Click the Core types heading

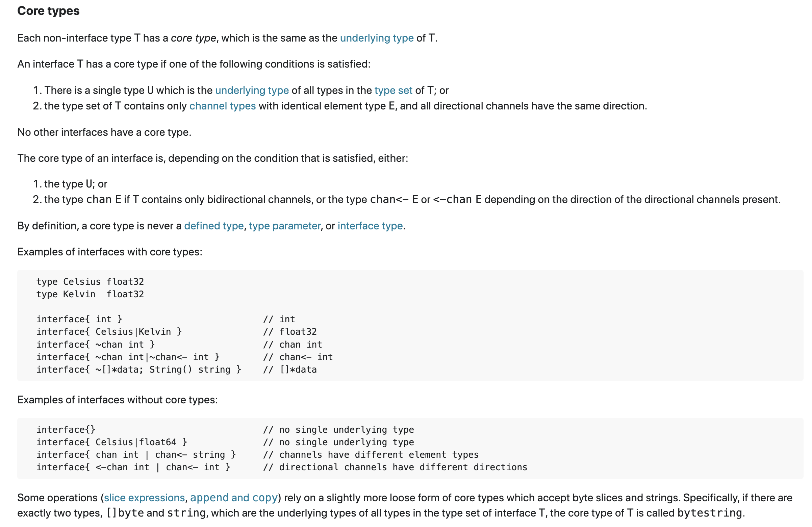pos(48,11)
